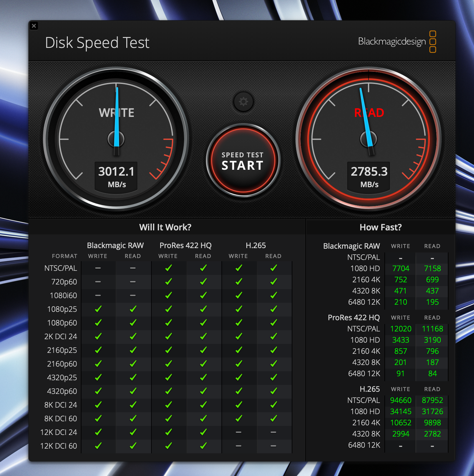Click 720p60 ProRes 422 HQ read checkmark

pos(203,282)
